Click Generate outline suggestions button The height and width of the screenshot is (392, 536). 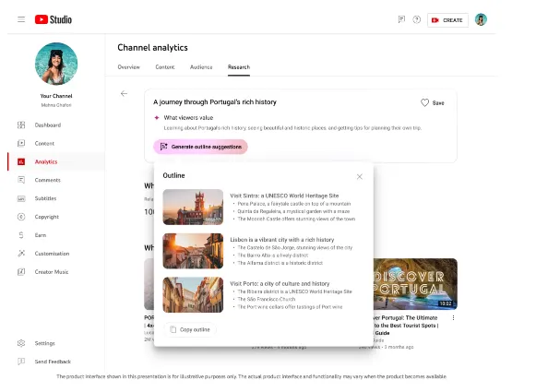(x=200, y=147)
